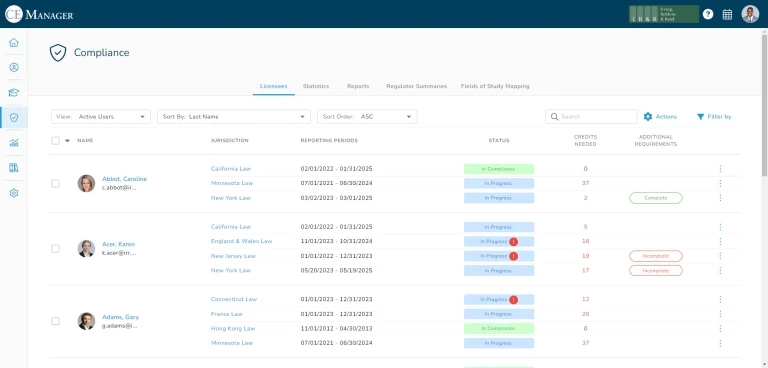Screen dimensions: 768x368
Task: Click Caroline Abbot's photo thumbnail
Action: click(x=86, y=183)
